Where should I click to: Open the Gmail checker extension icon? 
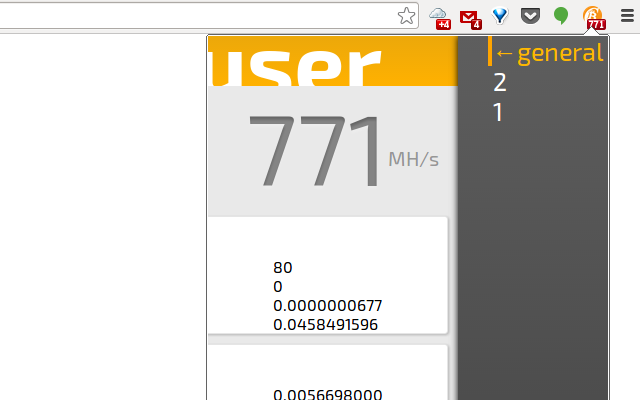(470, 19)
